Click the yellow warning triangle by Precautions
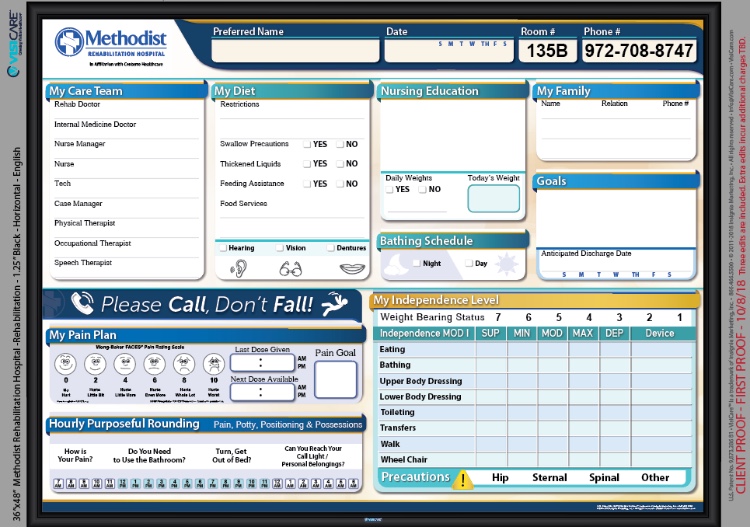 click(462, 478)
